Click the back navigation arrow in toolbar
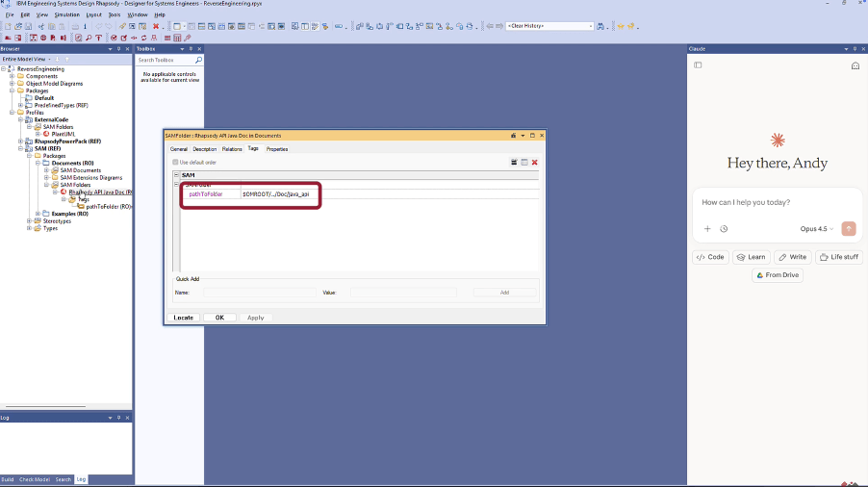 point(490,26)
